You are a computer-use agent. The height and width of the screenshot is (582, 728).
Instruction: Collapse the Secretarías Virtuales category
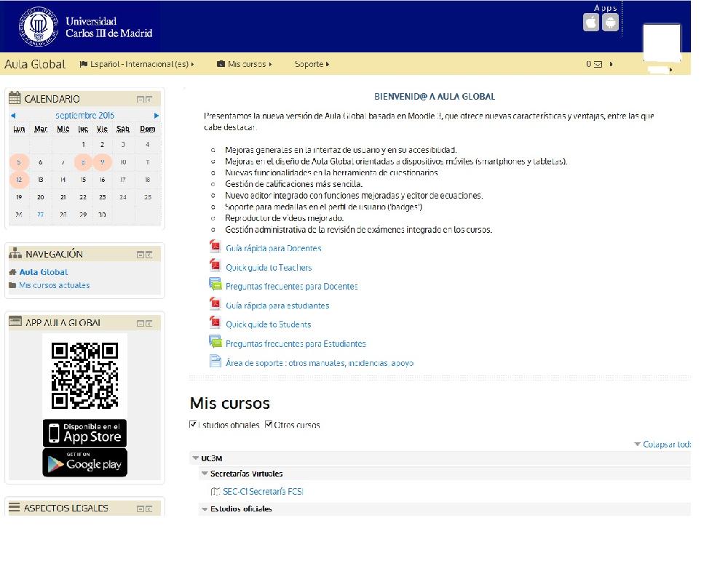(205, 474)
